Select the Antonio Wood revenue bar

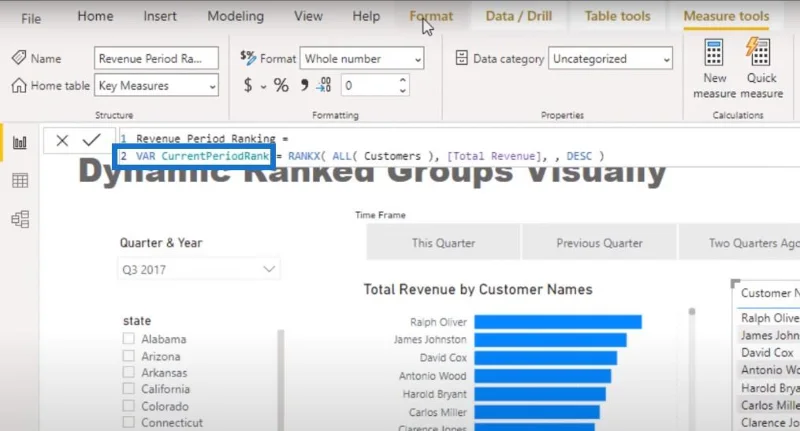click(542, 376)
